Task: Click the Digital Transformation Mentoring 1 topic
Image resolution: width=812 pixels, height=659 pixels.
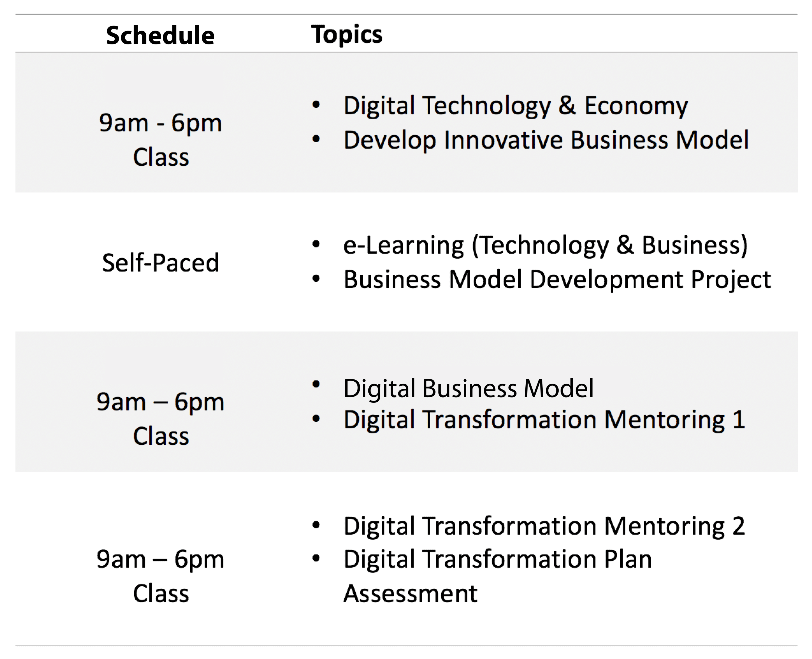Action: pos(544,420)
